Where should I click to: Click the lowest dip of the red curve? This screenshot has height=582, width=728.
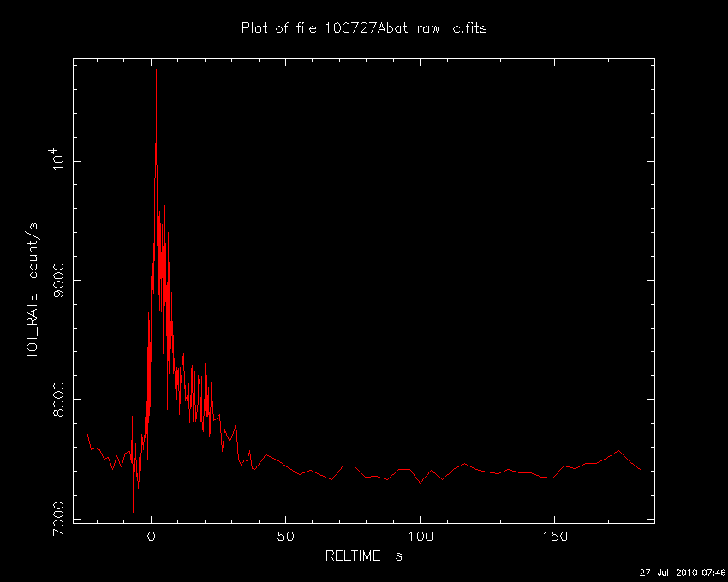click(x=134, y=512)
